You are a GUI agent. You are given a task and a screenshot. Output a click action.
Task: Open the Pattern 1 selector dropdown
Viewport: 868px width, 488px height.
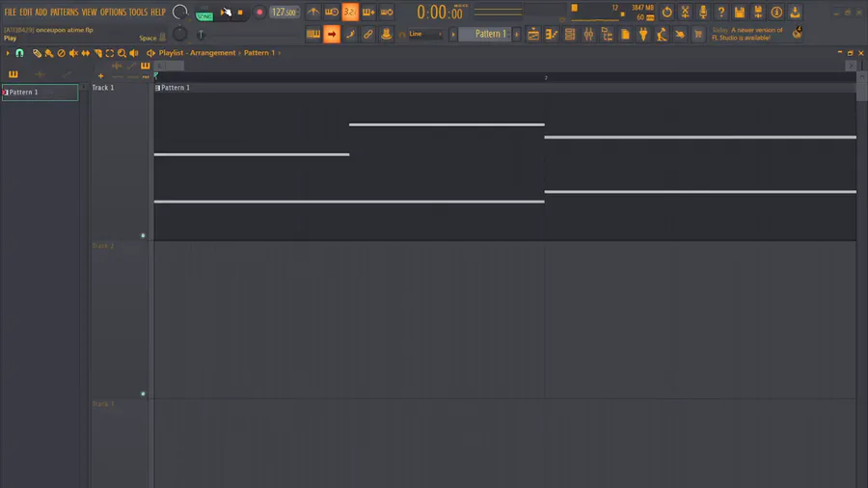485,34
